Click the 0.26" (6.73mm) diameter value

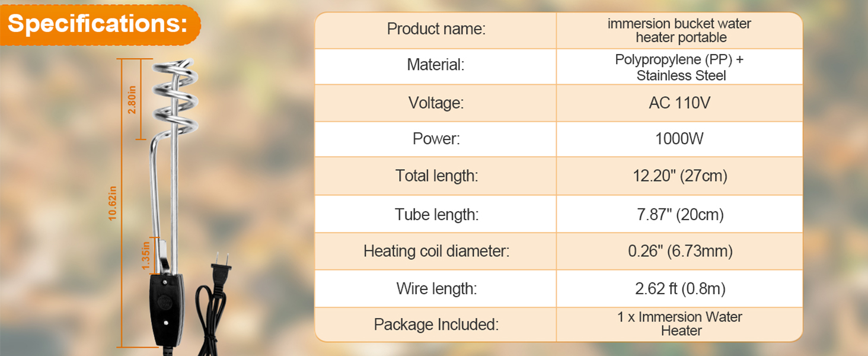pos(679,251)
